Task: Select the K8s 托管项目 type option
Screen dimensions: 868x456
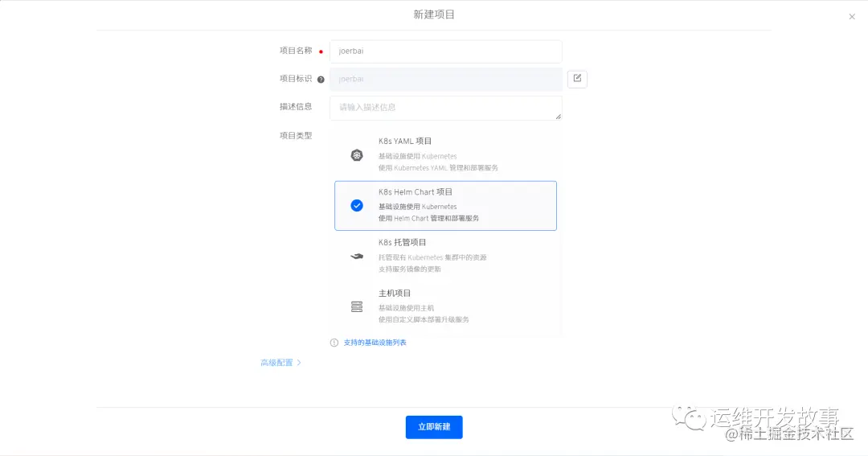Action: click(445, 256)
